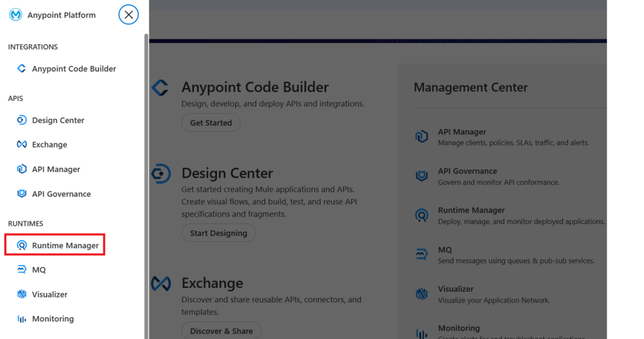This screenshot has width=644, height=339.
Task: Click the Runtime Manager sidebar icon
Action: click(21, 245)
